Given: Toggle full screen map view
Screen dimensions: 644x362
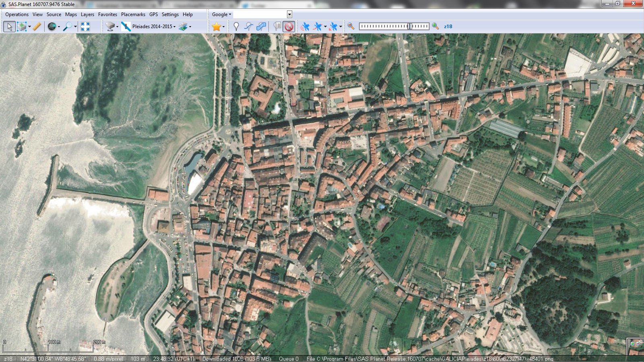Looking at the screenshot, I should click(85, 27).
